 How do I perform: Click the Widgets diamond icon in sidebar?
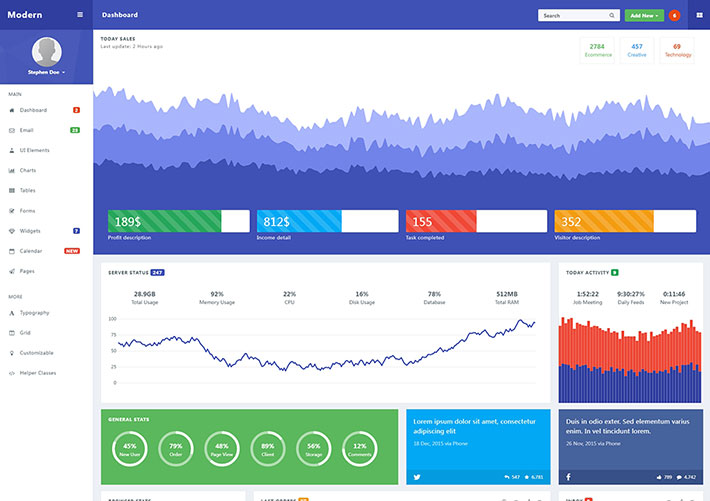[11, 230]
